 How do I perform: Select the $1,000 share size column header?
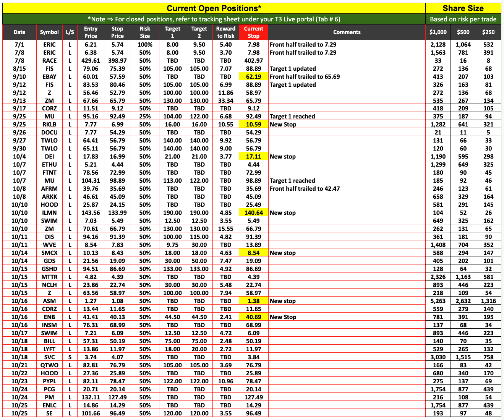(x=438, y=32)
